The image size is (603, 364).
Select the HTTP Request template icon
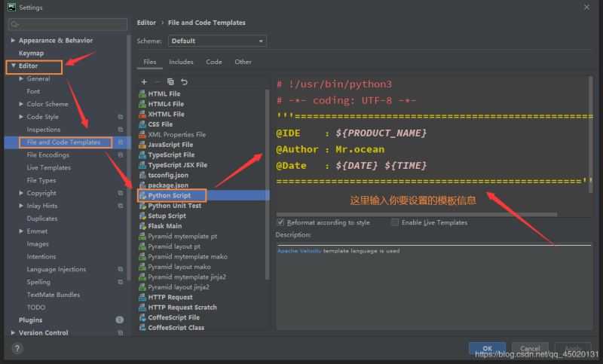point(142,297)
